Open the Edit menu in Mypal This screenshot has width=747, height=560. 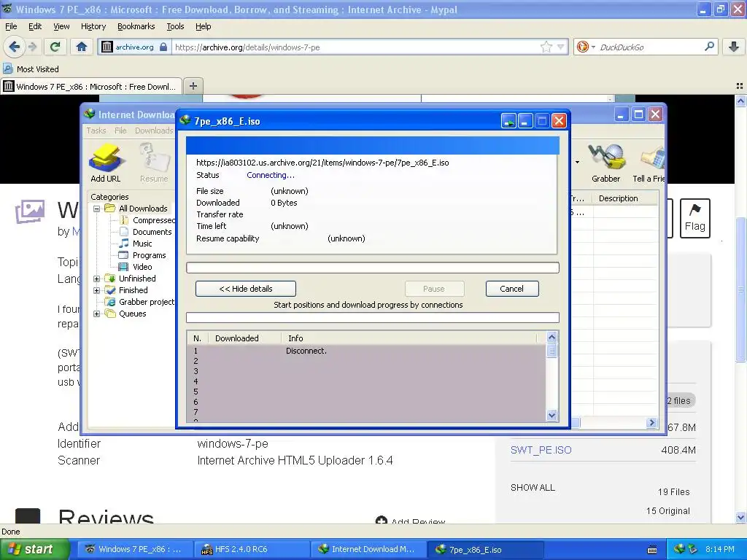(x=35, y=26)
